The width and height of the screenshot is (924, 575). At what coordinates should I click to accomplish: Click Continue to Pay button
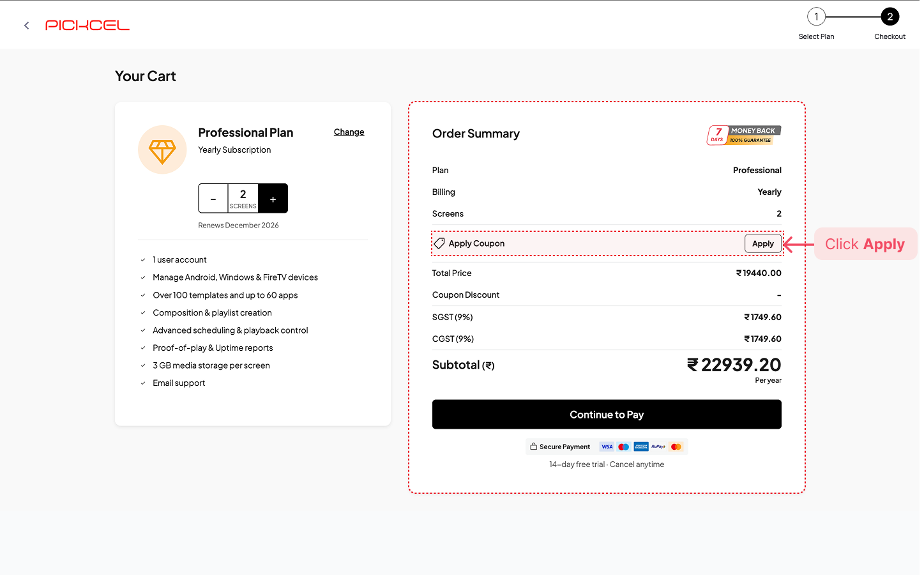(607, 415)
